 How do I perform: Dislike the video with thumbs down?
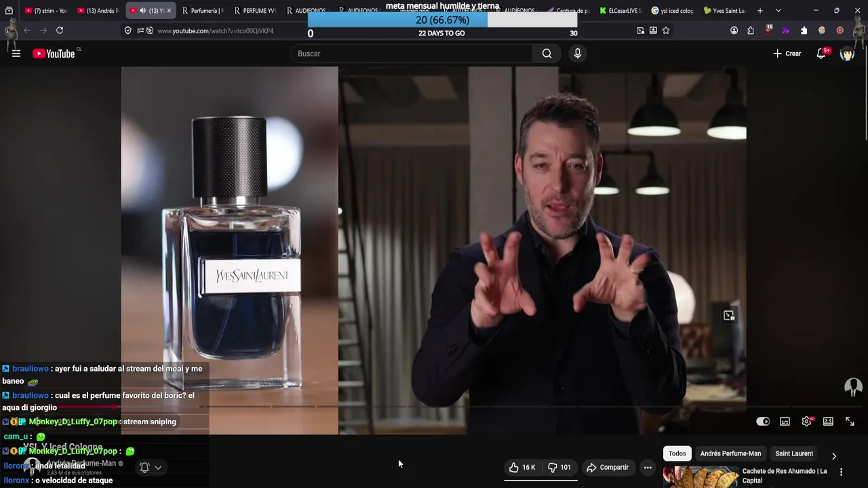(x=559, y=467)
